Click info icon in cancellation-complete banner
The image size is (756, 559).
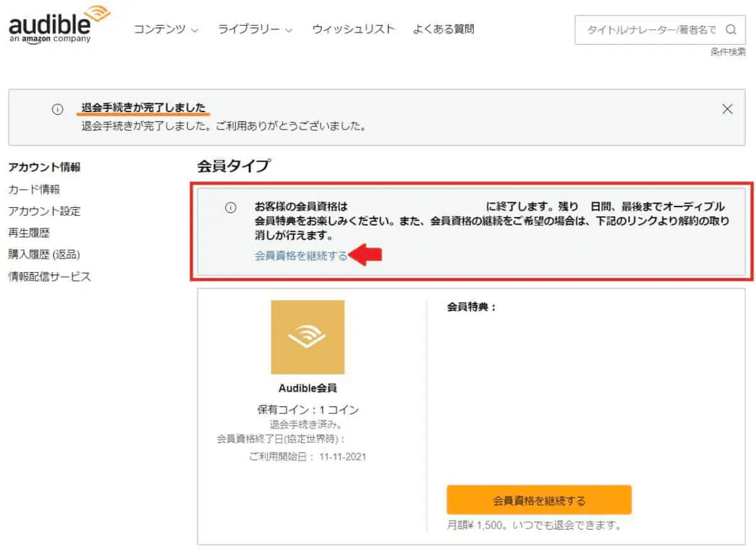57,109
